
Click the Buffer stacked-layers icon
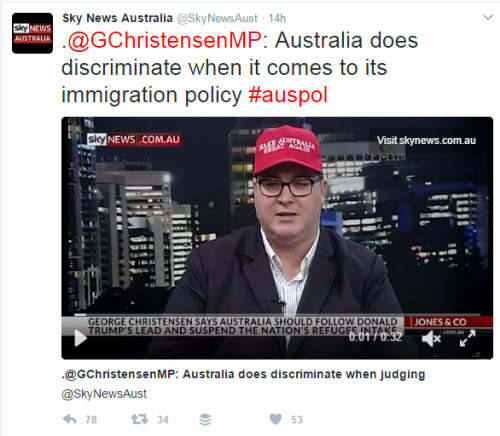(205, 419)
